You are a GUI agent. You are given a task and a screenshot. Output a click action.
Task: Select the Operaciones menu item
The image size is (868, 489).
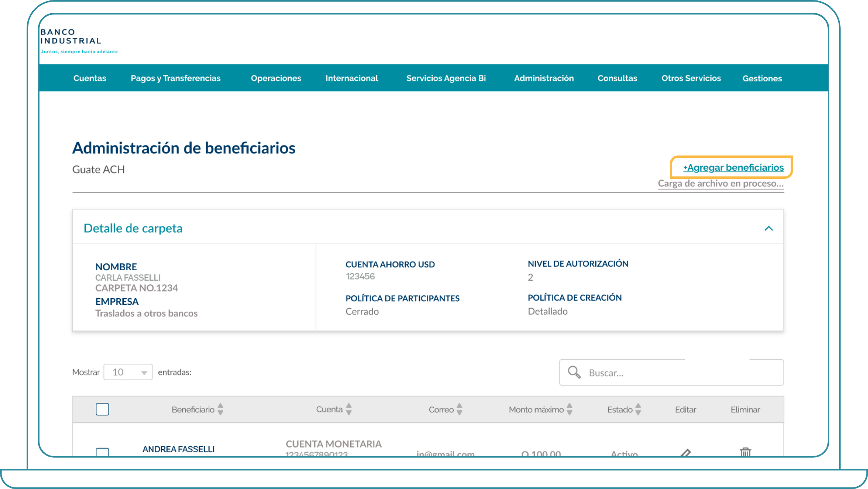(x=276, y=78)
